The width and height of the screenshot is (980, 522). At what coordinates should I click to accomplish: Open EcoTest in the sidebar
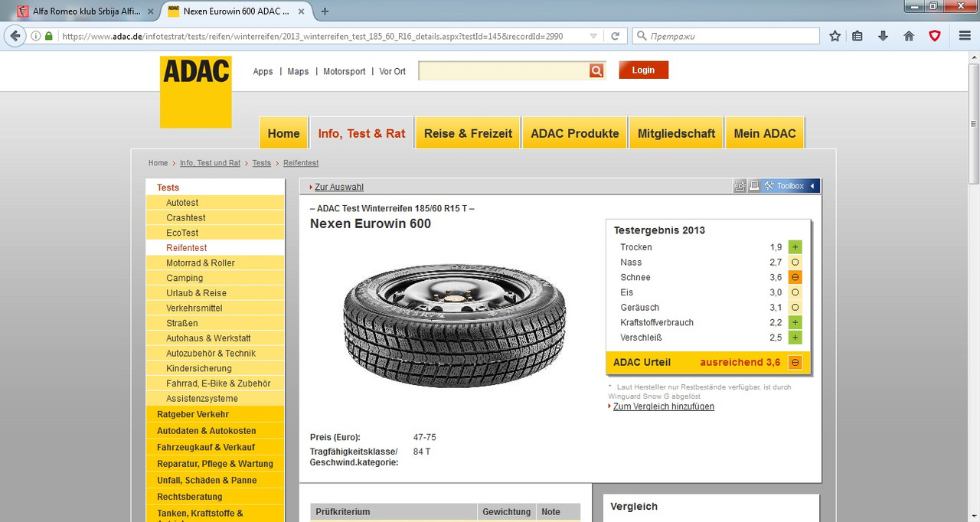click(215, 233)
